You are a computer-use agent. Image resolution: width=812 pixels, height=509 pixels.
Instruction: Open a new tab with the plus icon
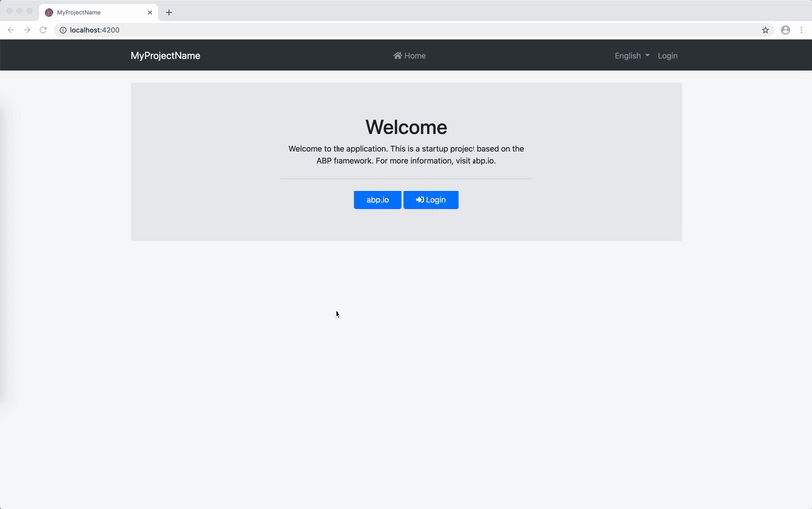[169, 12]
